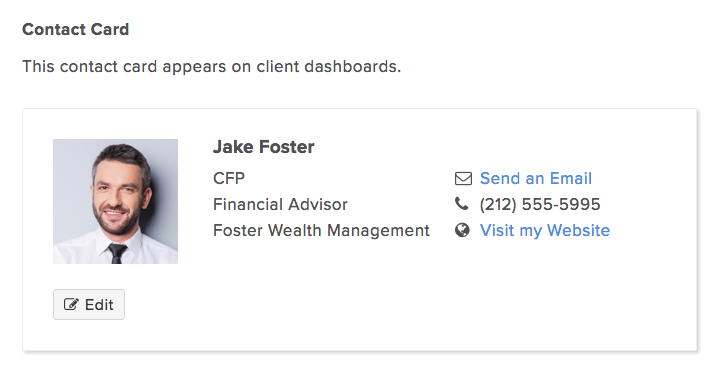The height and width of the screenshot is (371, 723).
Task: Click the pencil icon in Edit button
Action: click(71, 304)
